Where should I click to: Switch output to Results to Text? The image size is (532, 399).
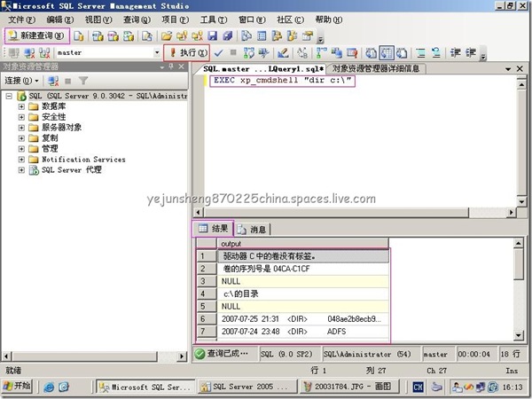(x=371, y=53)
